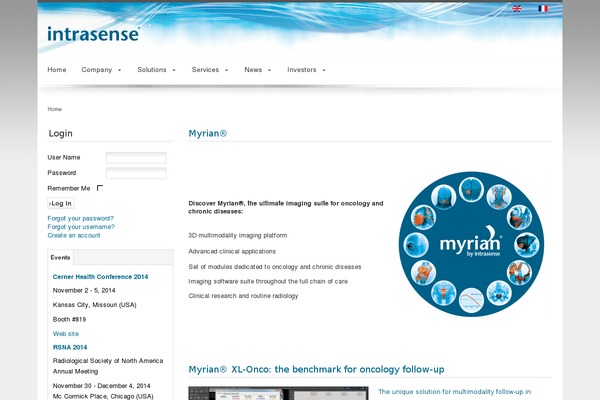600x400 pixels.
Task: Expand the Company menu arrow
Action: 119,70
